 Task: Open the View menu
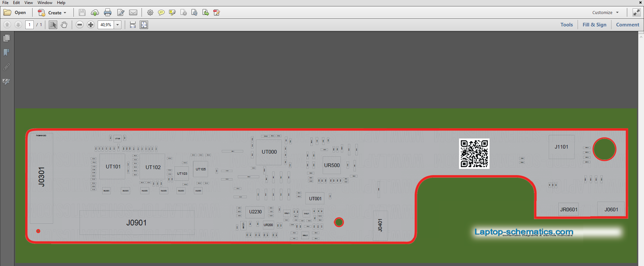tap(29, 3)
